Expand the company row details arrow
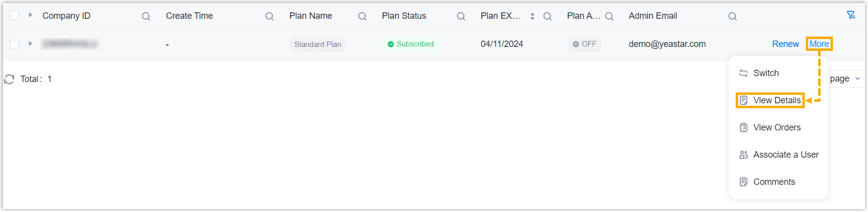 click(30, 43)
